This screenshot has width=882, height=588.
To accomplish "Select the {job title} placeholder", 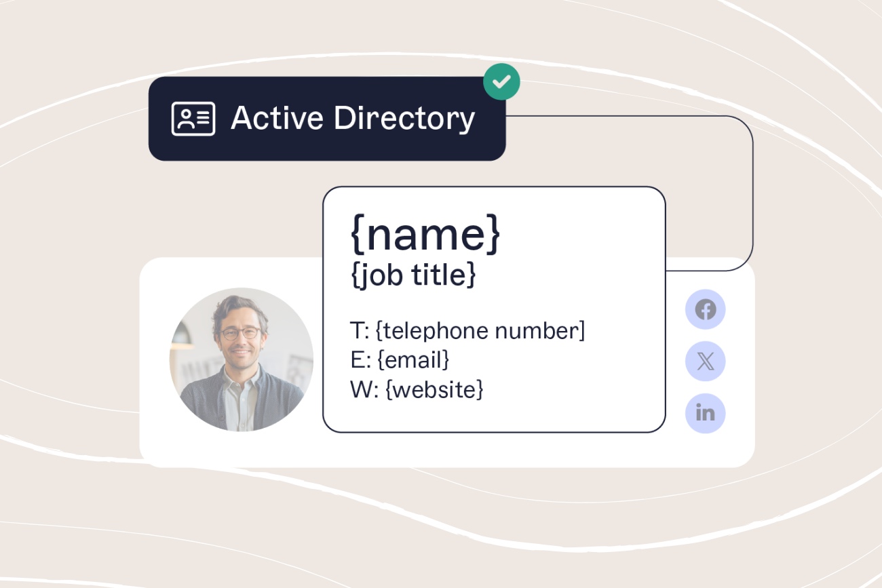I will [x=413, y=275].
